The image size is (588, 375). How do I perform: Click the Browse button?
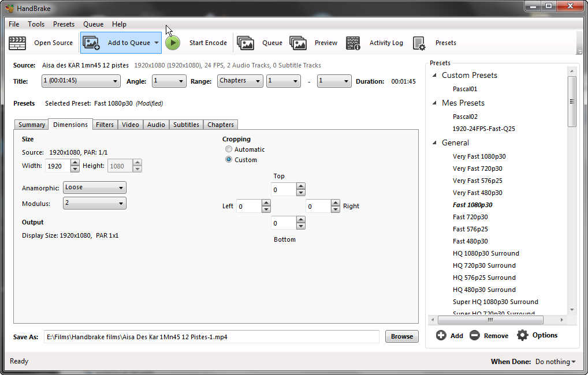[x=401, y=336]
